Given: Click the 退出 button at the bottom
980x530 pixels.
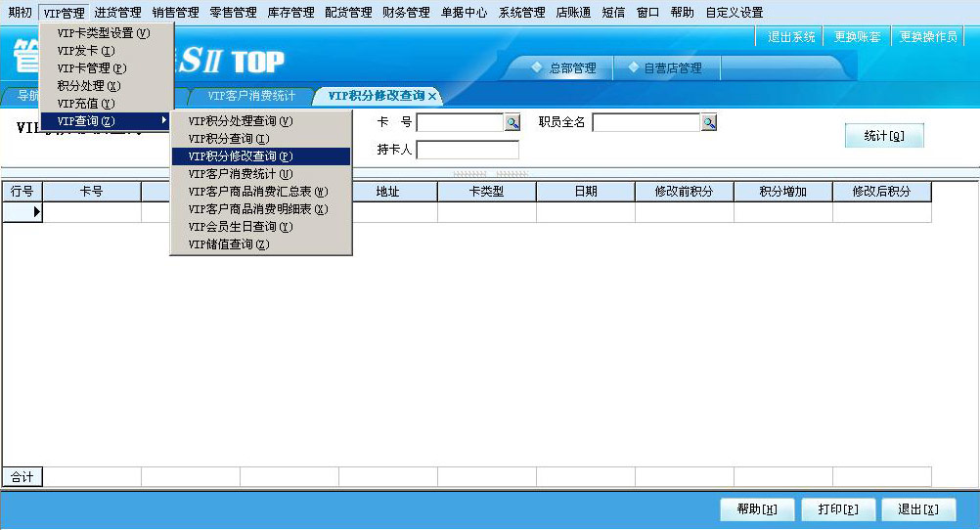Looking at the screenshot, I should [x=917, y=509].
